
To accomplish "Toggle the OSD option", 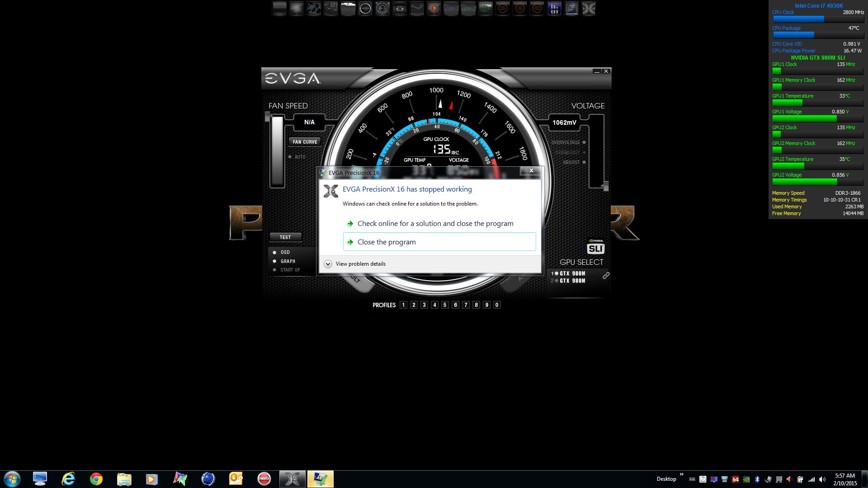I will (x=281, y=252).
